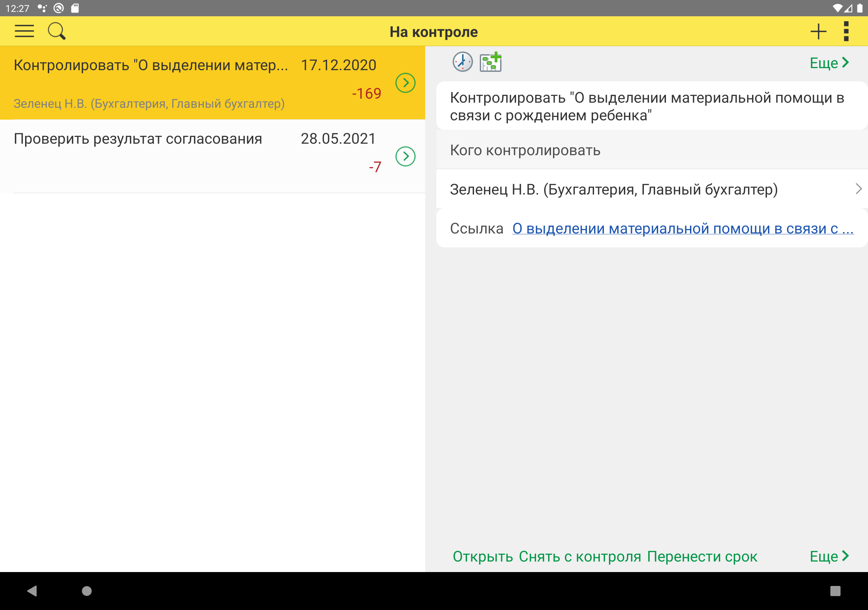
Task: Tap the control description text field
Action: [647, 106]
